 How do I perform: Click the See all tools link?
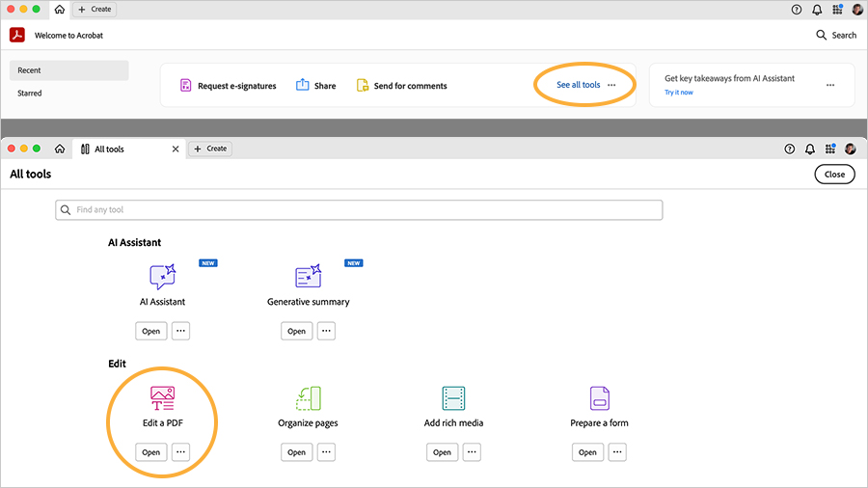578,86
